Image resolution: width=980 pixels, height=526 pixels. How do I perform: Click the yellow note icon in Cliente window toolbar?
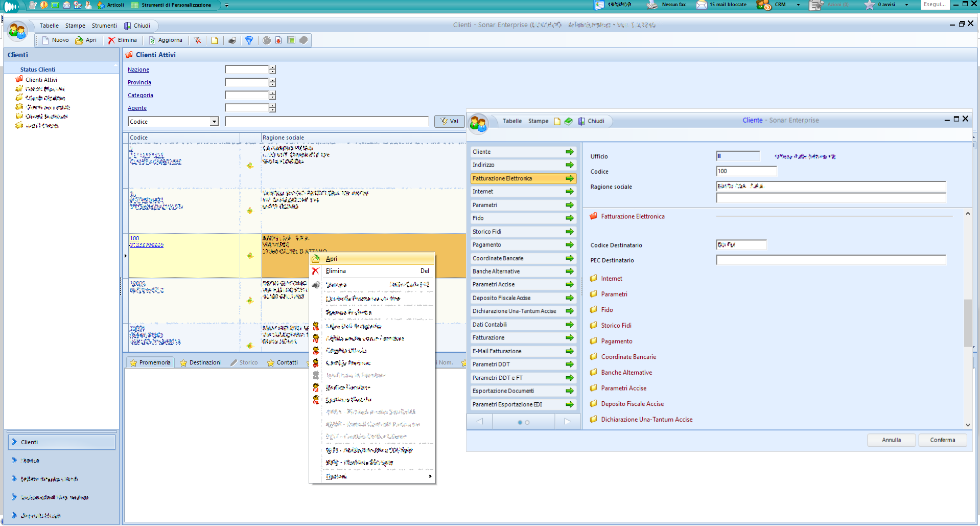tap(557, 121)
